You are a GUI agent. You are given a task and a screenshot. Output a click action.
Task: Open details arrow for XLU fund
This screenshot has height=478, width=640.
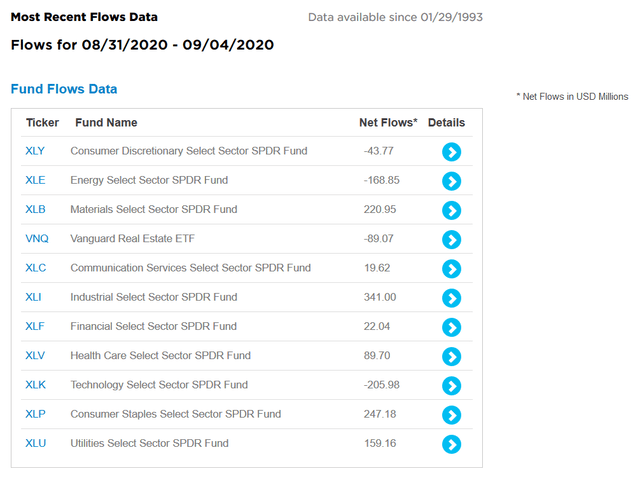451,444
